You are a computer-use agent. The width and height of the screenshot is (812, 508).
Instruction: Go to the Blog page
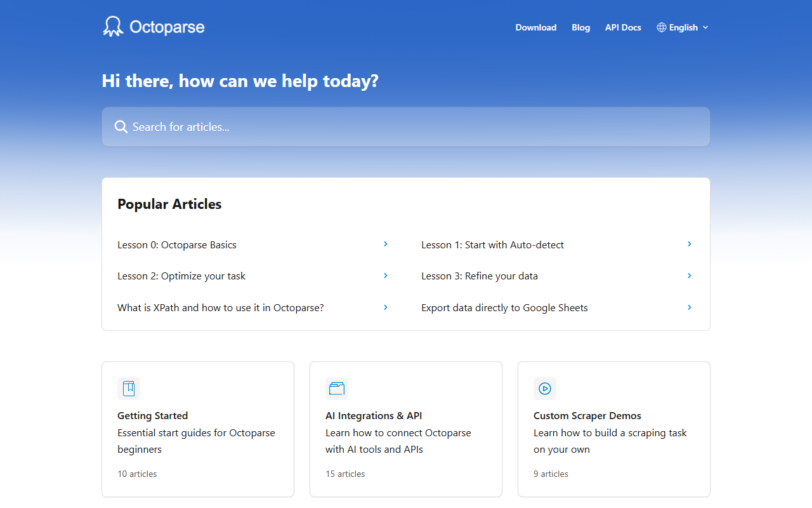click(581, 27)
